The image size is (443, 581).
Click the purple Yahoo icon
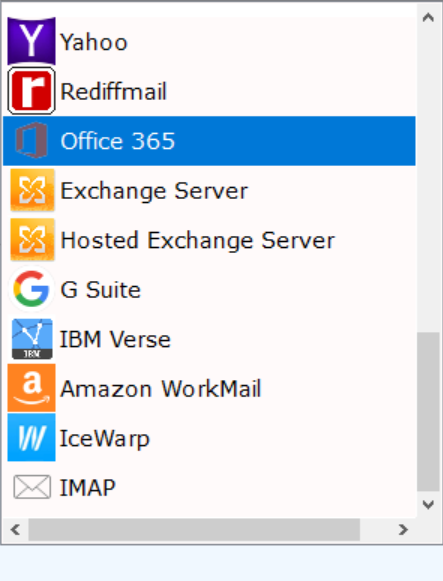pos(31,42)
